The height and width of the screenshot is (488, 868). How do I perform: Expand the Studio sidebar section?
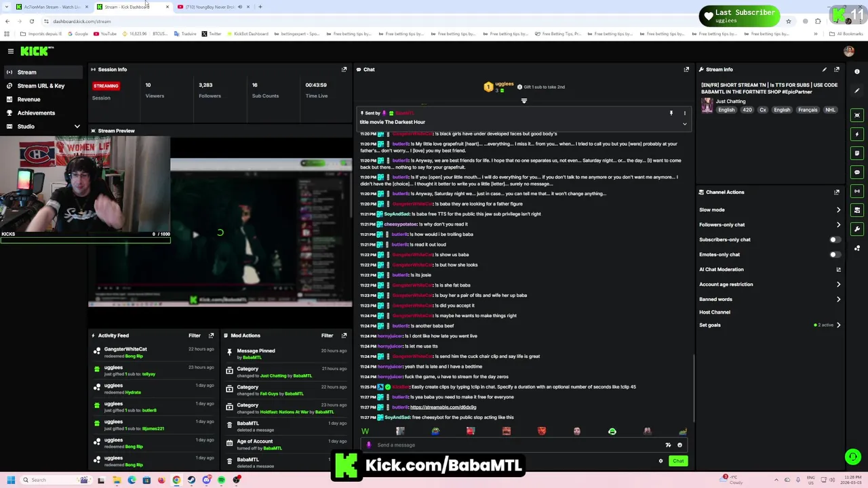pyautogui.click(x=77, y=126)
